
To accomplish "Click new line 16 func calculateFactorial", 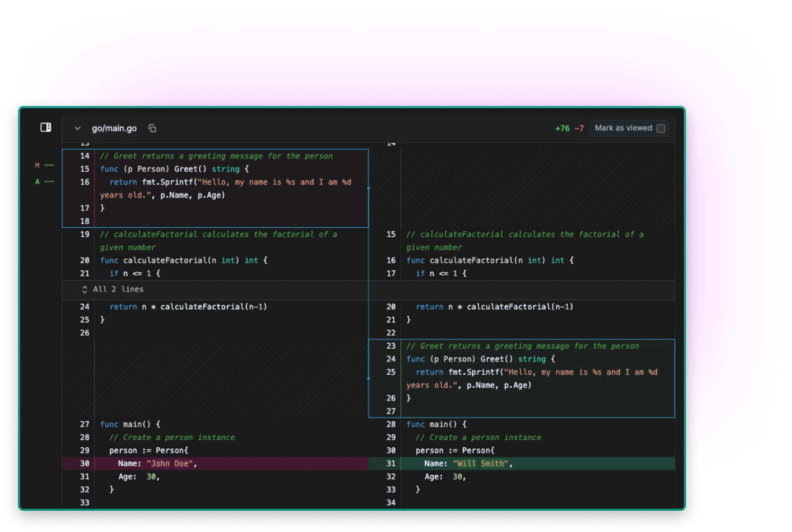I will pos(490,261).
